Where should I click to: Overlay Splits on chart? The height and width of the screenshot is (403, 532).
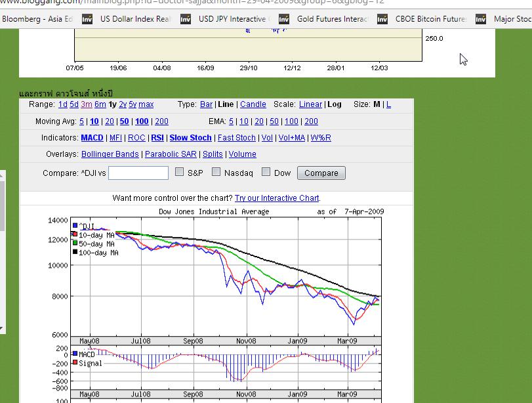213,154
